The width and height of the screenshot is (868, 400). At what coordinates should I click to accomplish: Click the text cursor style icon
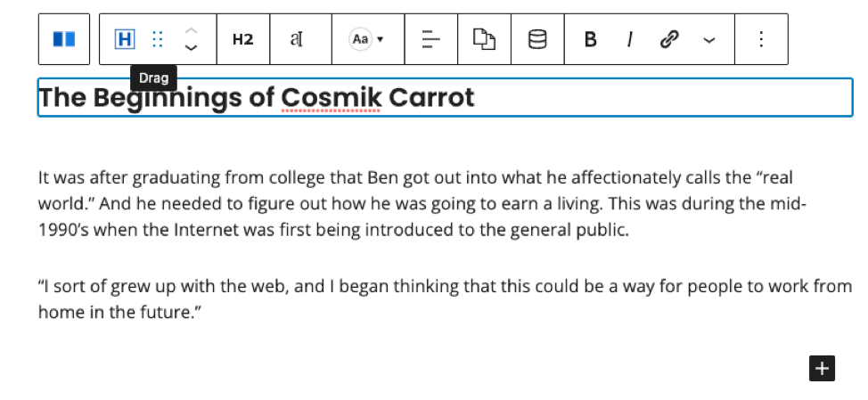[298, 39]
